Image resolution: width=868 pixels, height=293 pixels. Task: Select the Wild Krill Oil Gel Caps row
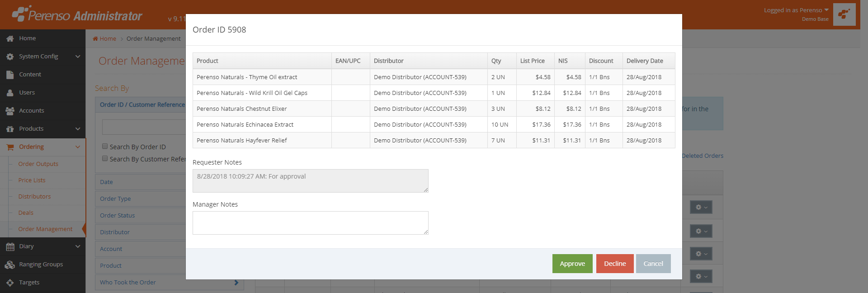coord(434,93)
